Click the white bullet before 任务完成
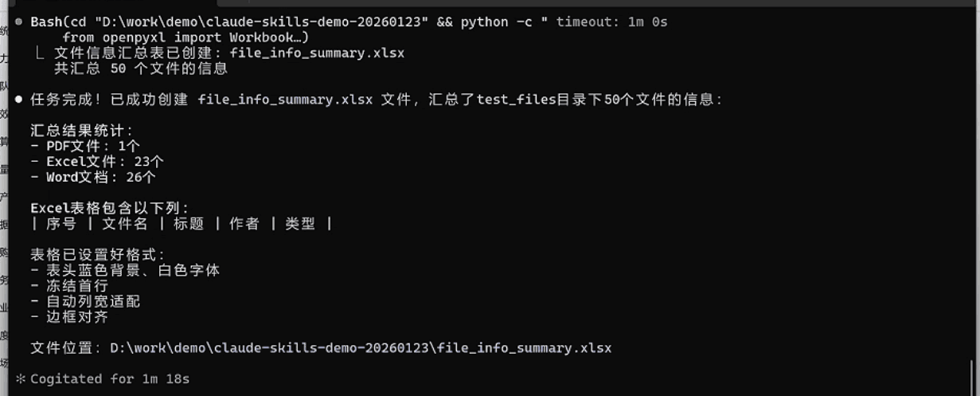980x396 pixels. pos(18,100)
